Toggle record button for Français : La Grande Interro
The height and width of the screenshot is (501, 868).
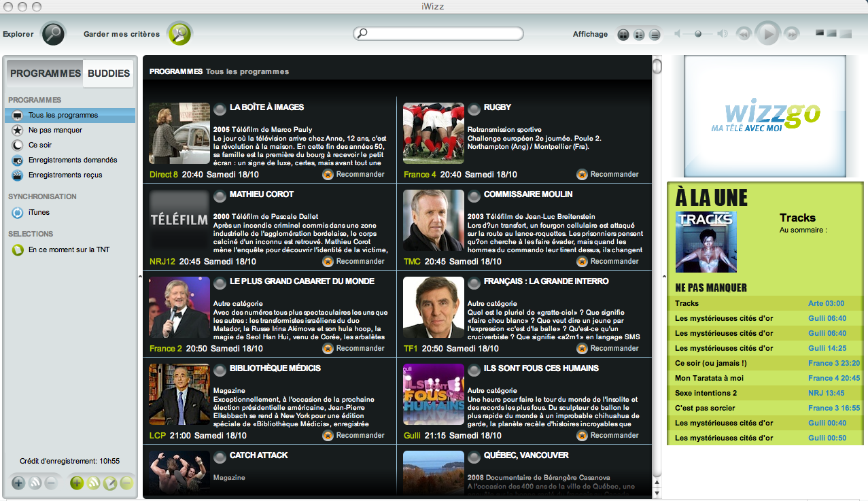(474, 283)
